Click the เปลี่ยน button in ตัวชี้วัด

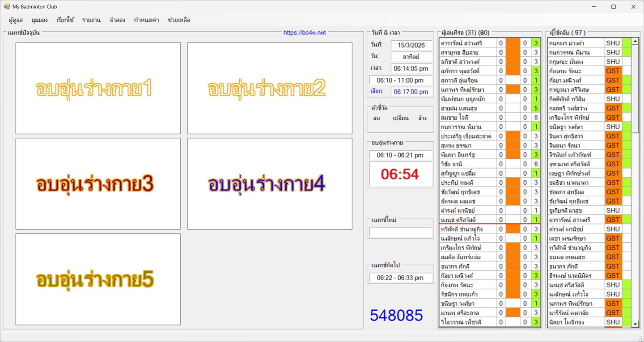point(400,118)
